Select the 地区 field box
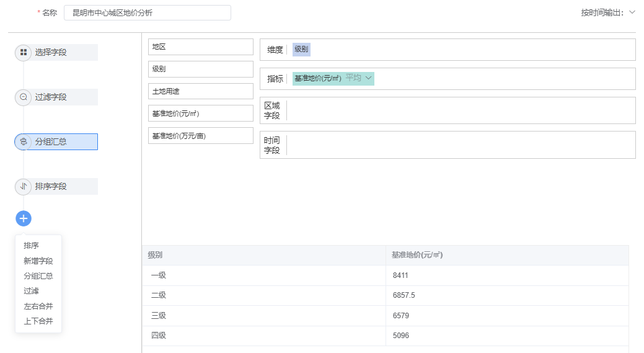Screen dimensions: 644x353 pyautogui.click(x=200, y=47)
